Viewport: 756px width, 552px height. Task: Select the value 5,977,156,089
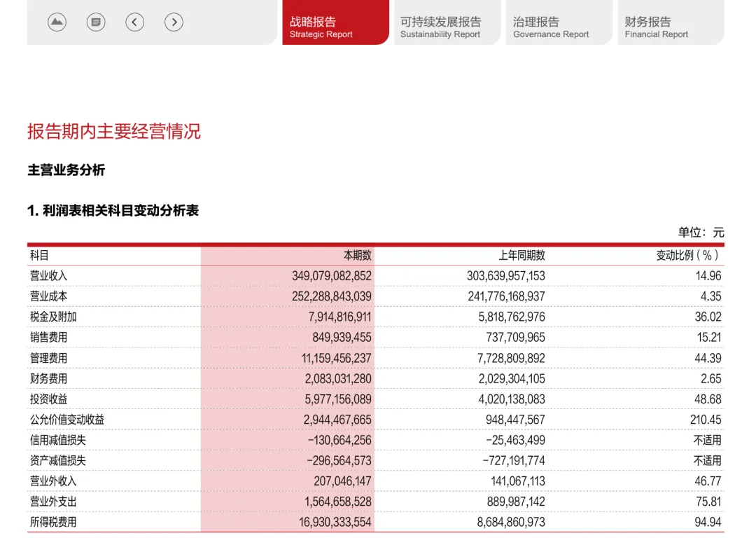(x=338, y=399)
